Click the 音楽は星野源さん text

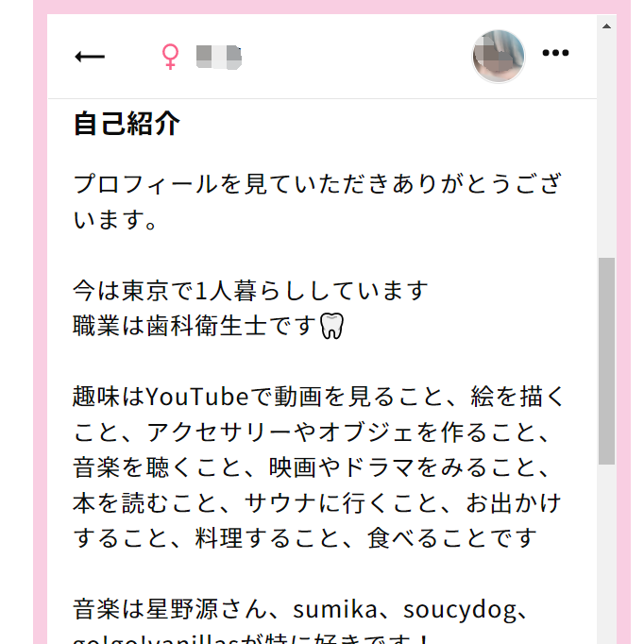(170, 609)
